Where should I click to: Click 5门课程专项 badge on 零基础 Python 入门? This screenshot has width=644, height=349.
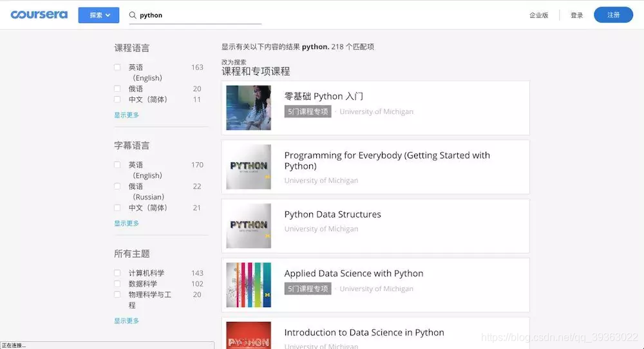coord(308,111)
